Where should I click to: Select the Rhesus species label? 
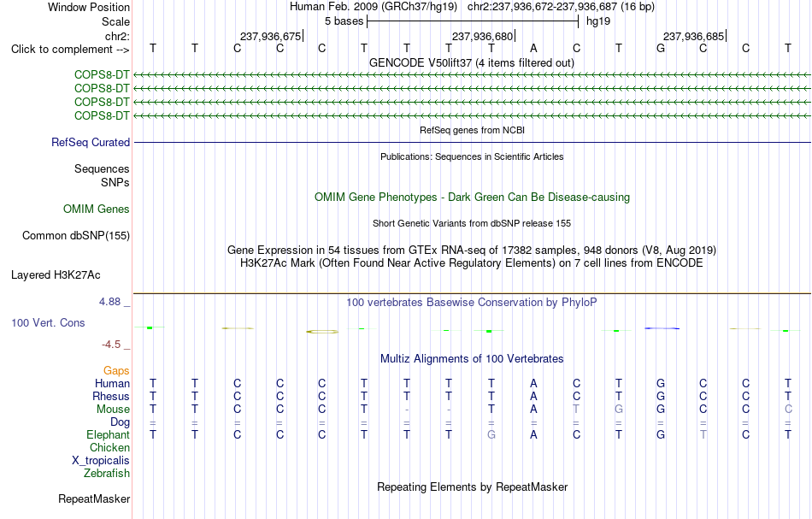(111, 396)
